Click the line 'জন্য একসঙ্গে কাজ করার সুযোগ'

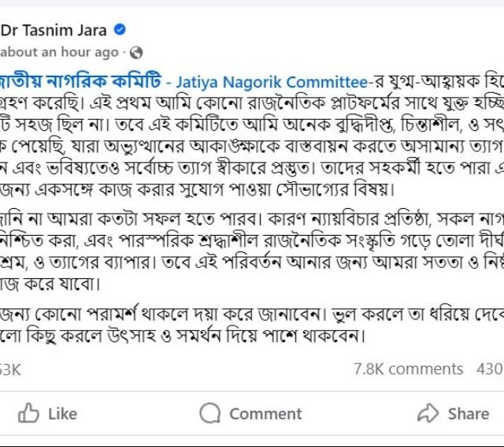click(x=197, y=189)
